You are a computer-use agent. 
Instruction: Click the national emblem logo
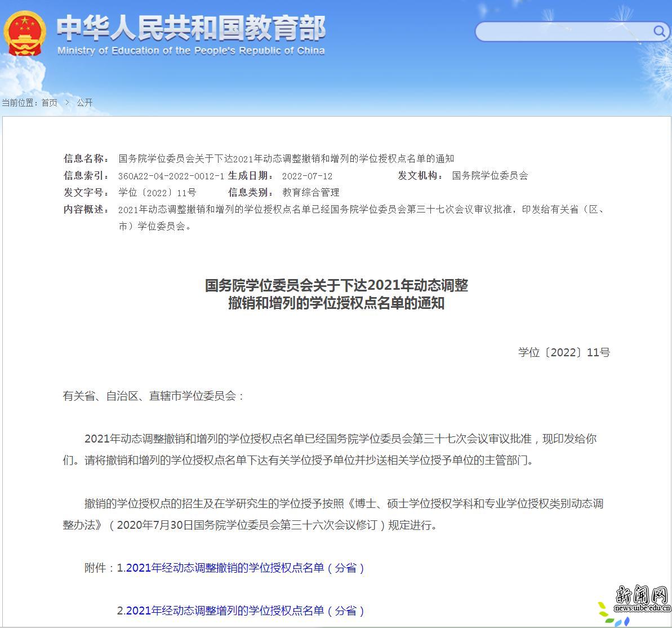pyautogui.click(x=24, y=34)
